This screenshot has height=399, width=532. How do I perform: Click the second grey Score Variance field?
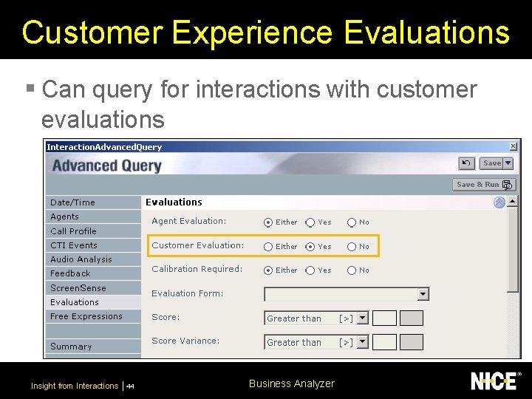click(x=412, y=342)
